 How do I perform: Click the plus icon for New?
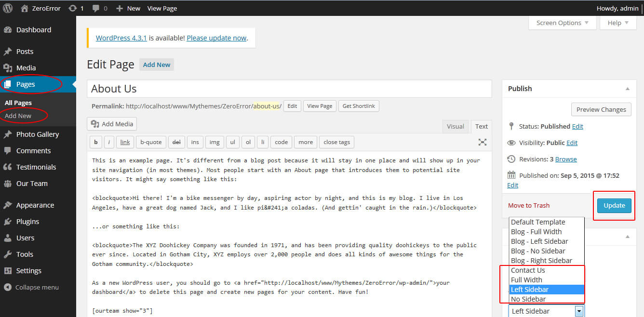[x=120, y=8]
